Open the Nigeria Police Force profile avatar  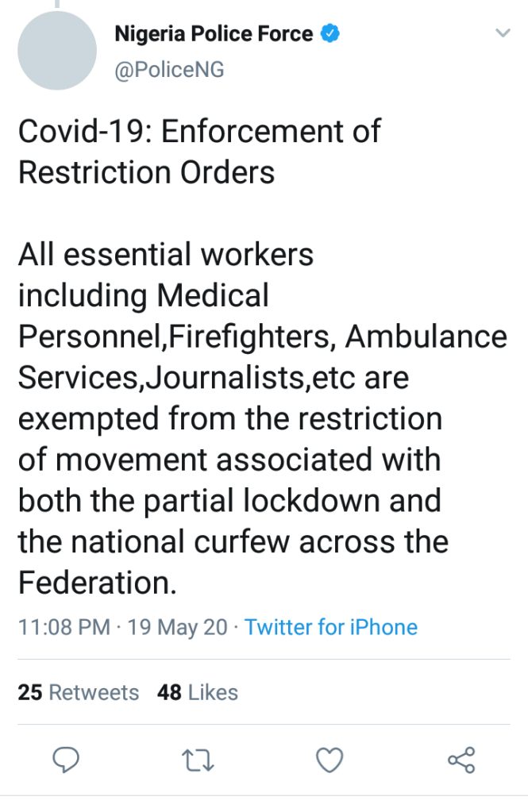tap(56, 51)
